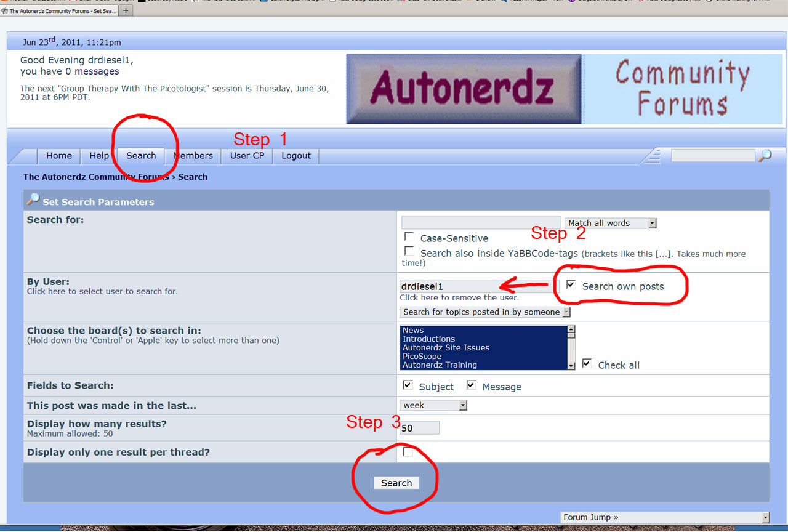This screenshot has width=788, height=532.
Task: Toggle the Message field checkbox
Action: 471,385
